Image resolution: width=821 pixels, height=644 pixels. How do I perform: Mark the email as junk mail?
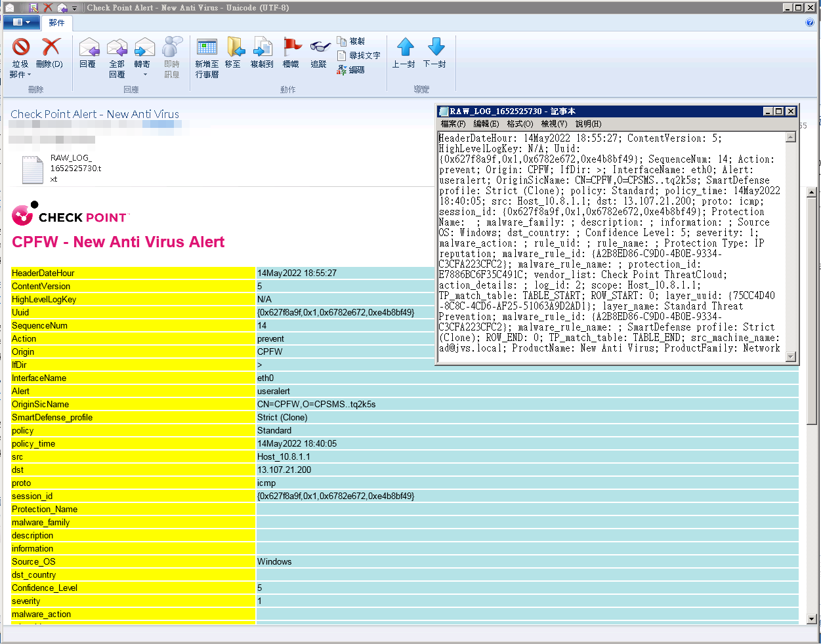click(19, 56)
